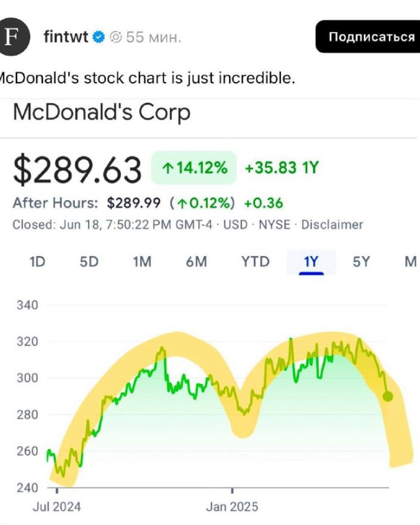Screen dimensions: 420x525
Task: Open the Disclaimer link
Action: [x=332, y=224]
